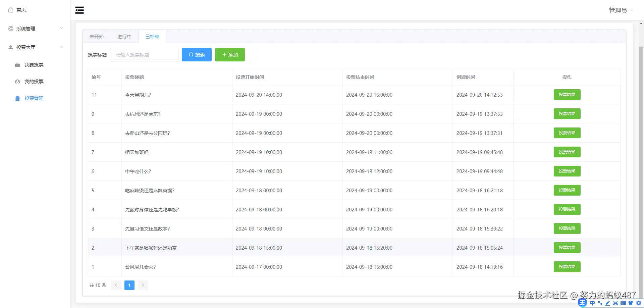View 投票结果 for 今天星期几?
Image resolution: width=644 pixels, height=308 pixels.
point(567,95)
